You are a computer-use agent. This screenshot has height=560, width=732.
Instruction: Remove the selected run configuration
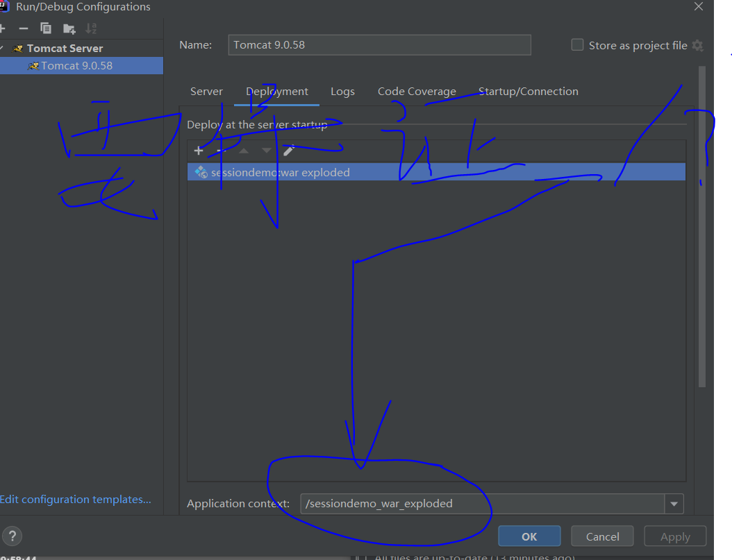click(x=24, y=29)
